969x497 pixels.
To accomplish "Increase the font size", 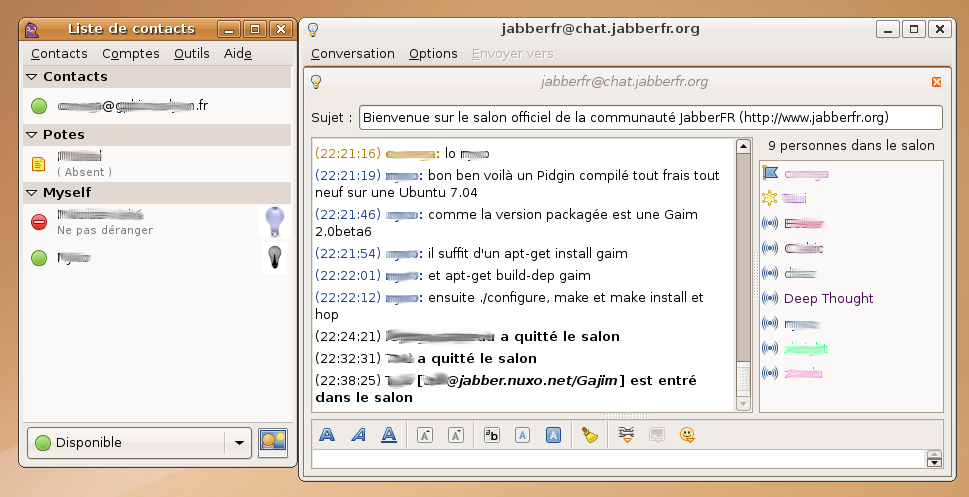I will pos(424,434).
